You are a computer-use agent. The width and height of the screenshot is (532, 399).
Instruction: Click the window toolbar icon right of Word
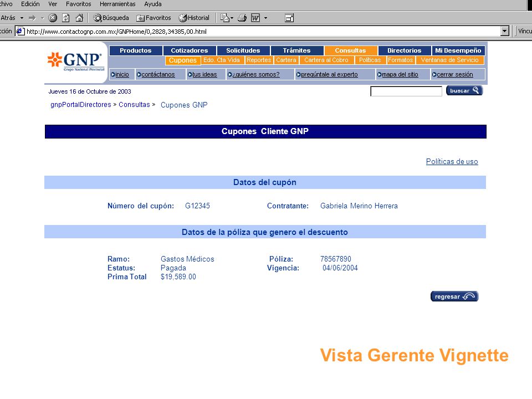coord(289,18)
